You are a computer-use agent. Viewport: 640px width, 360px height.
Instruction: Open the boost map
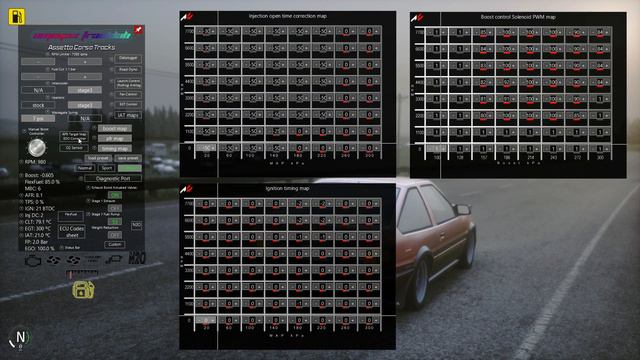click(x=115, y=129)
